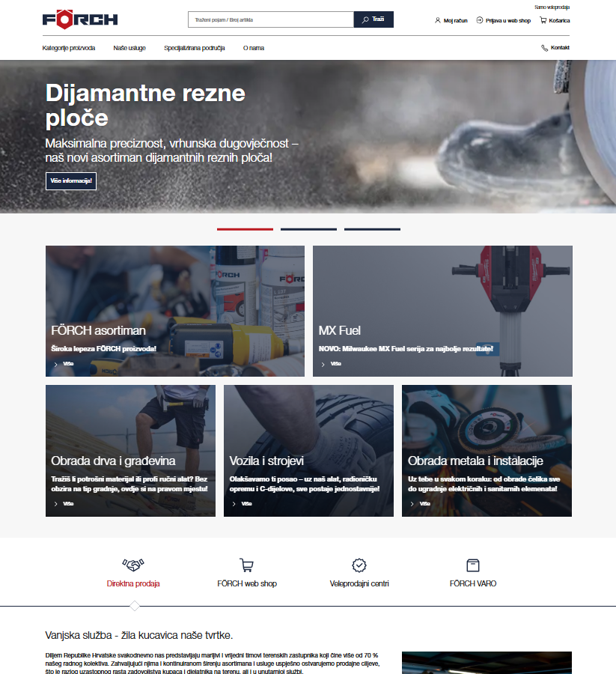Open the Kontakt link
Viewport: 616px width, 674px height.
pyautogui.click(x=560, y=48)
